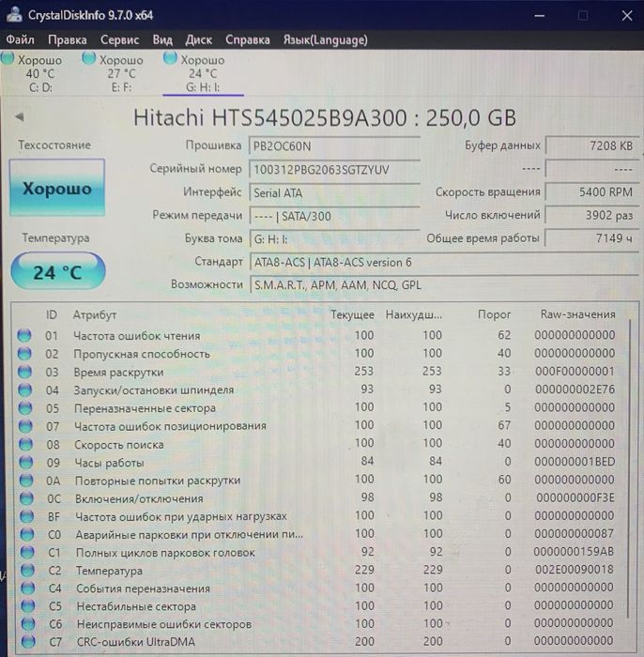The width and height of the screenshot is (644, 657).
Task: Click the Стандарт field ATA8-ACS
Action: click(x=444, y=262)
